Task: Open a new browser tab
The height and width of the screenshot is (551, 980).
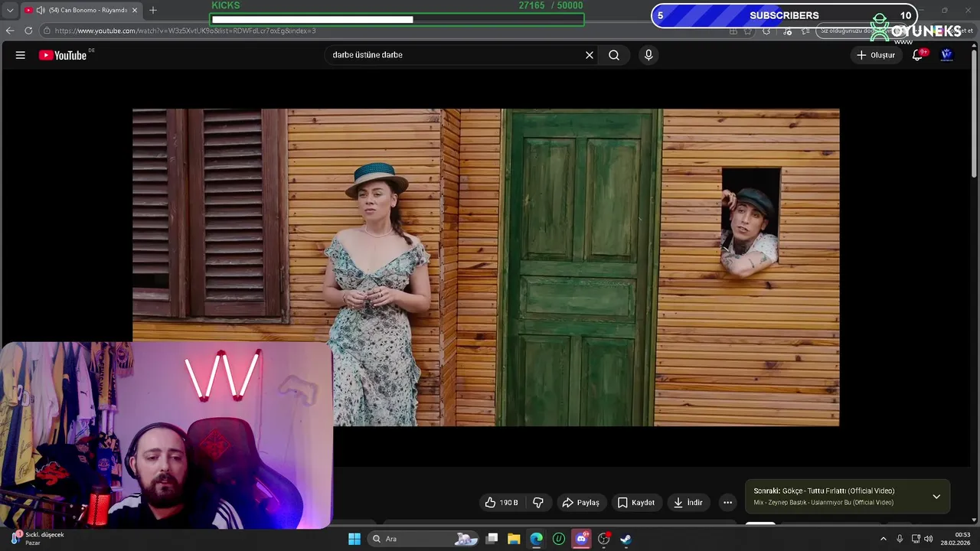Action: [x=152, y=10]
